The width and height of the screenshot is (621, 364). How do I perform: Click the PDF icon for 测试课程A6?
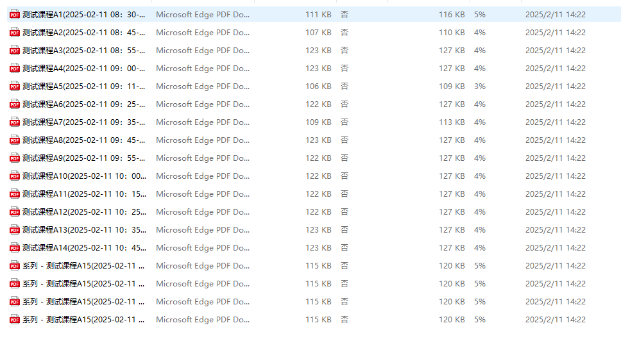(15, 104)
